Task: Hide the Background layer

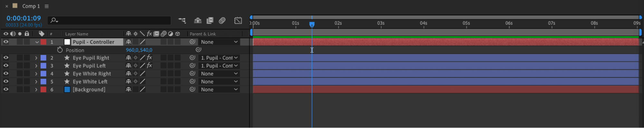Action: (6, 89)
